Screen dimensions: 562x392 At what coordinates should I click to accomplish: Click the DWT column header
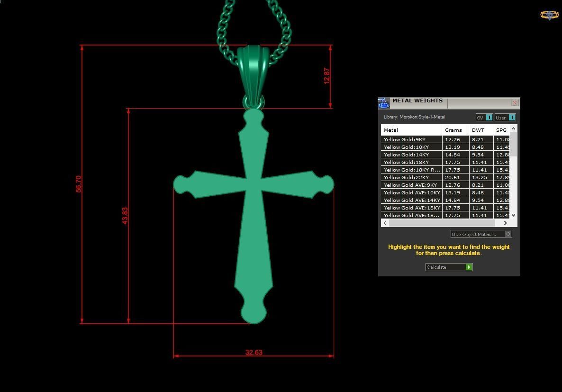481,130
